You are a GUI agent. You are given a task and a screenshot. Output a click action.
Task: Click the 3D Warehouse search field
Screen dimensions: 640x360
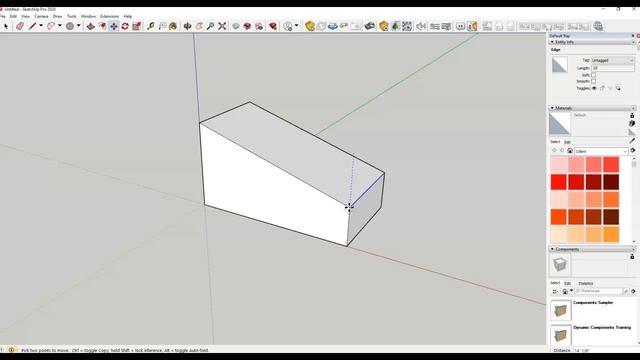click(x=599, y=291)
